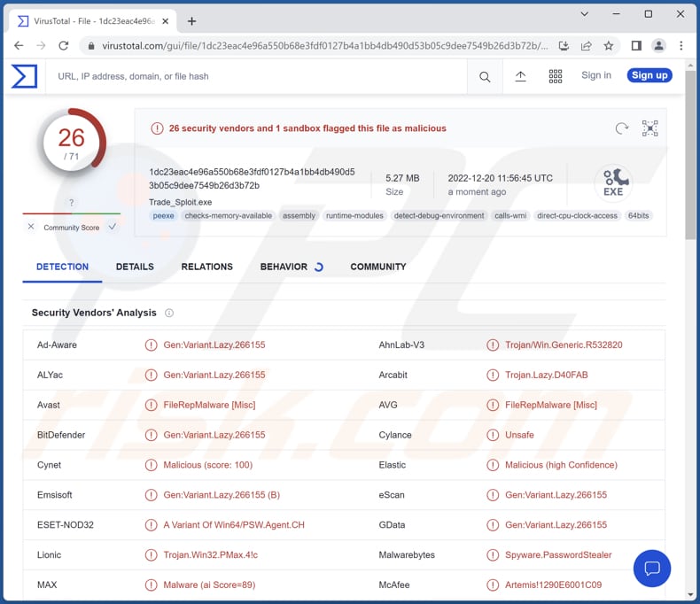Click the search magnifier icon
The width and height of the screenshot is (700, 604).
[485, 77]
